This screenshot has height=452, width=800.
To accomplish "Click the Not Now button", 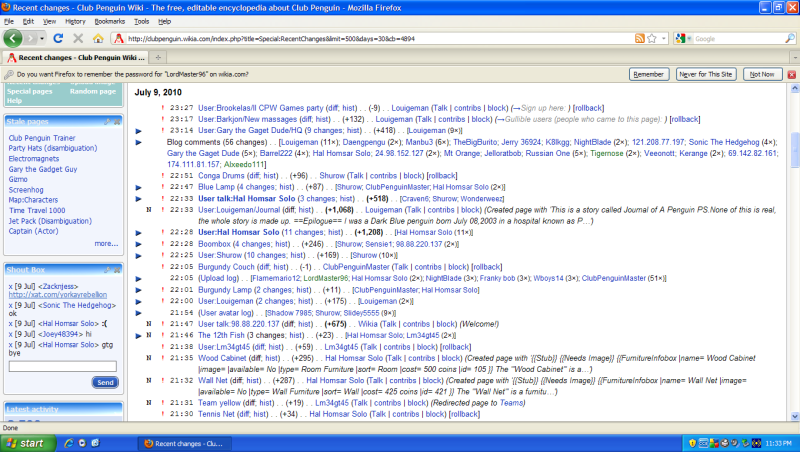I will click(762, 74).
